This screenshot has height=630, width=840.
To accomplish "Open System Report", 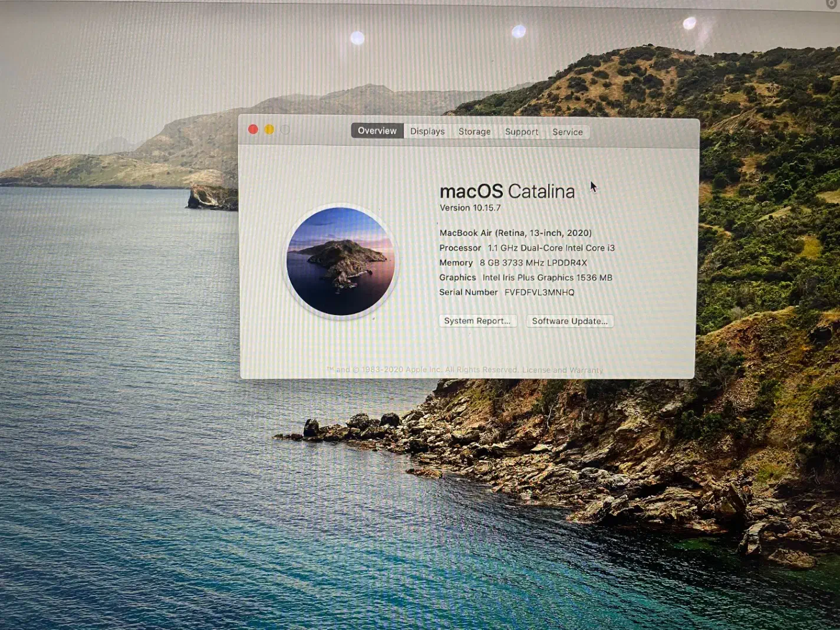I will (477, 321).
